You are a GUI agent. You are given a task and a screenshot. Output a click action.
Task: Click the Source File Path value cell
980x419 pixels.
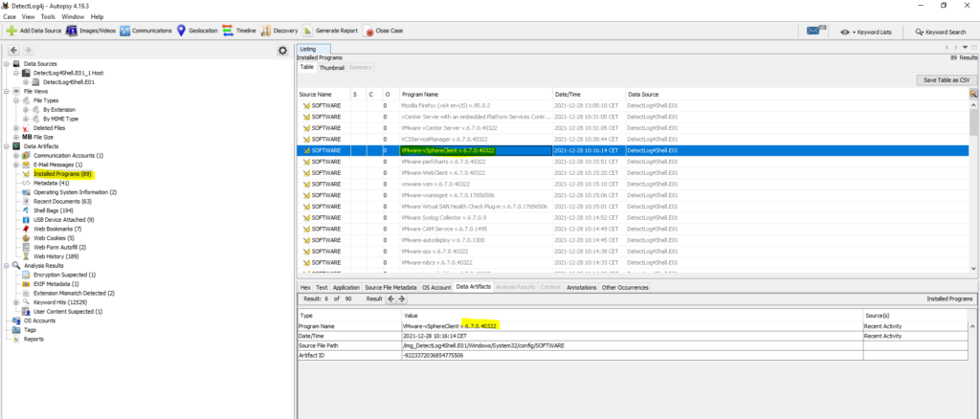coord(633,345)
